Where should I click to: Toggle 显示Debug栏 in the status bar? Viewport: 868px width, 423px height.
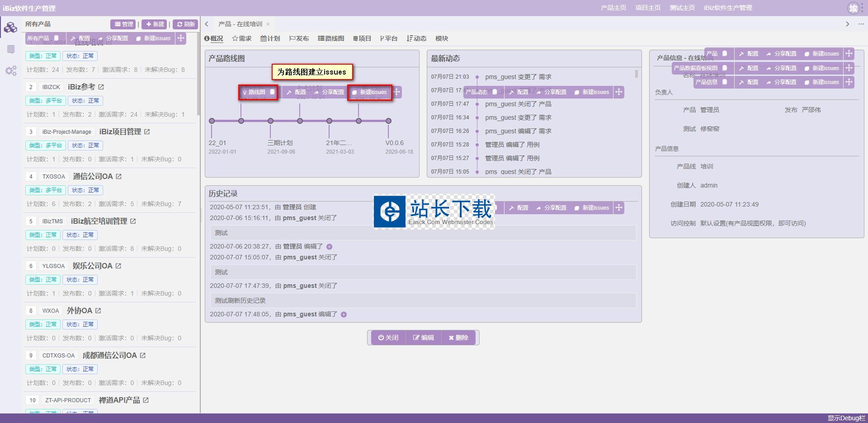click(x=846, y=418)
